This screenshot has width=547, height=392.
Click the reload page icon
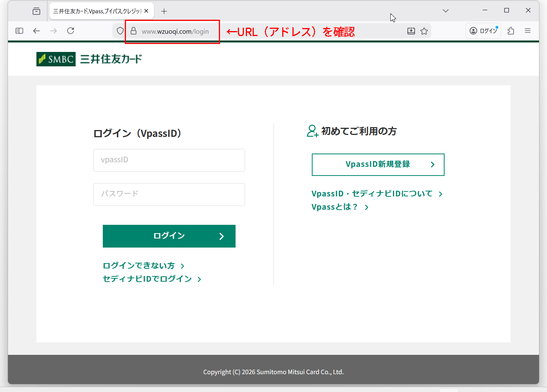click(71, 31)
